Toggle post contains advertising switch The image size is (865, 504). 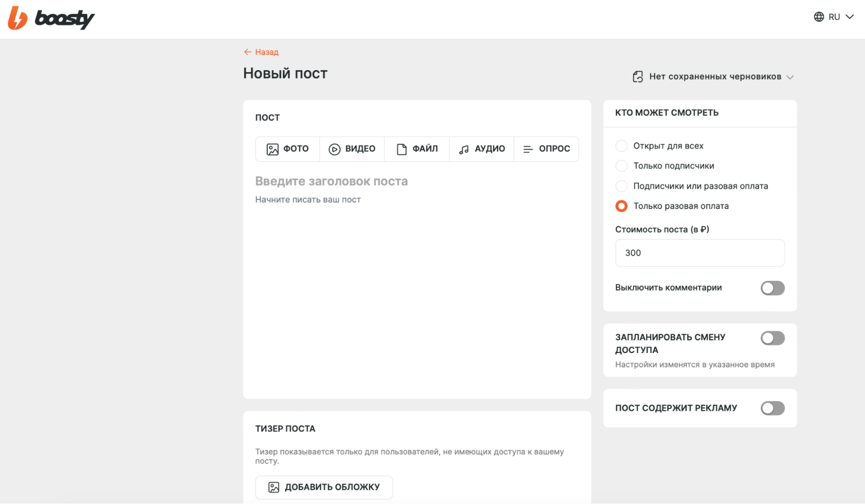tap(772, 408)
